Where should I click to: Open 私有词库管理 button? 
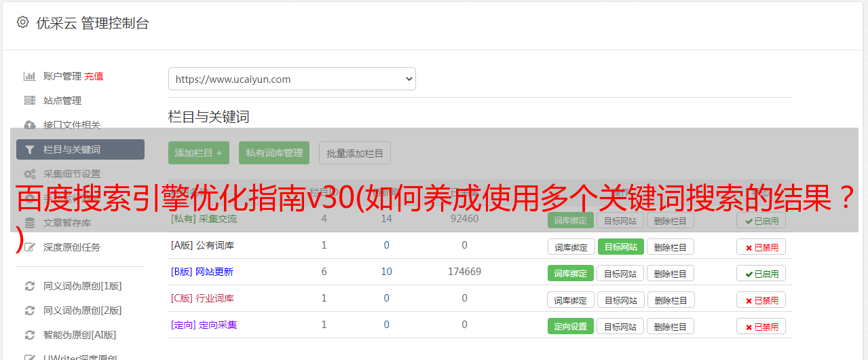click(x=274, y=153)
